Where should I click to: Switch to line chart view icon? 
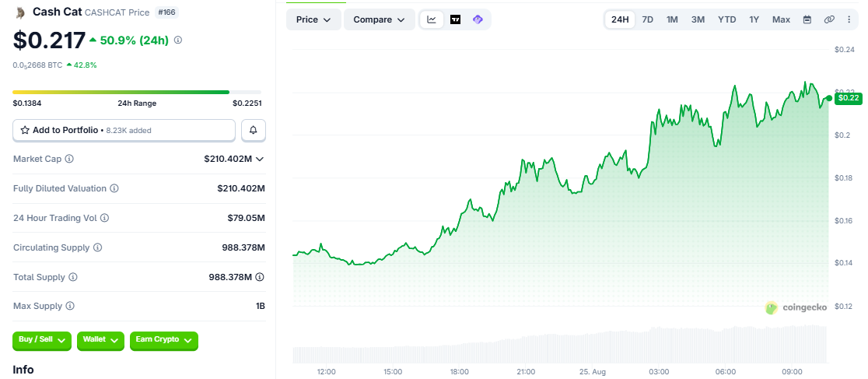pos(432,19)
